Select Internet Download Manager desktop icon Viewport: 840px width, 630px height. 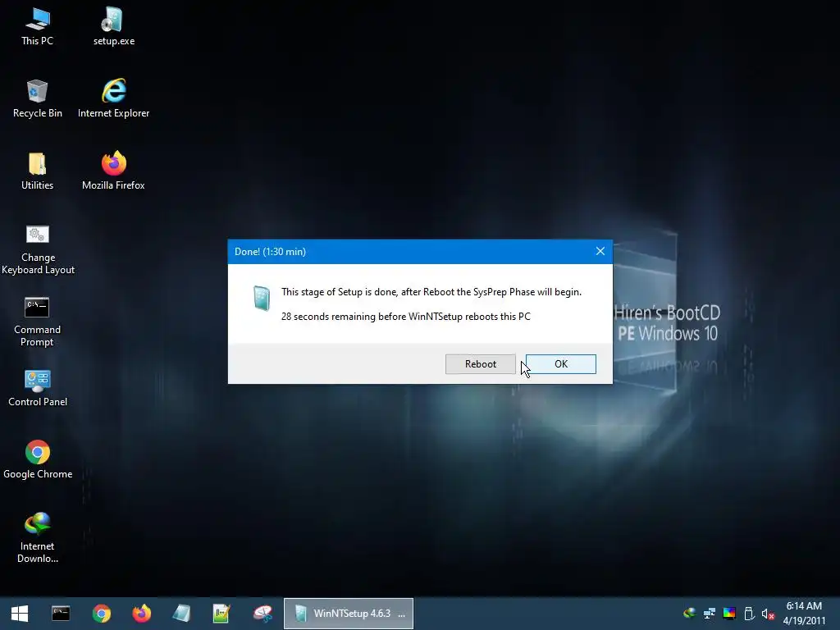(x=38, y=537)
